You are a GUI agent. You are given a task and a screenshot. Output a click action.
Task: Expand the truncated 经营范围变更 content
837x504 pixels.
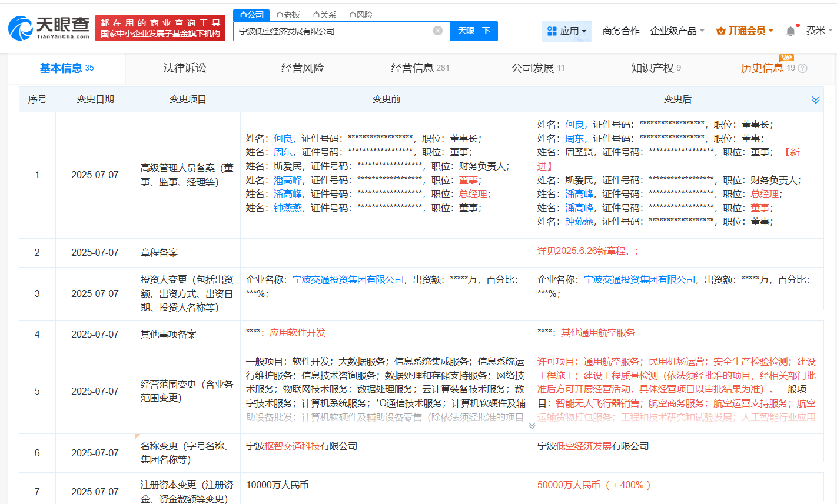(532, 426)
